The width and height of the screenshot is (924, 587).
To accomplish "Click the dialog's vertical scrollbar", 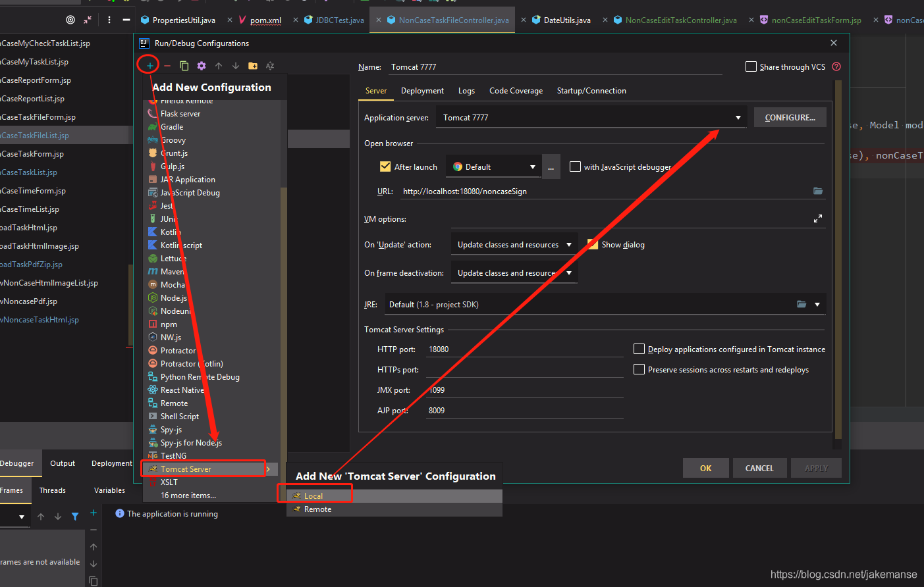I will point(838,259).
